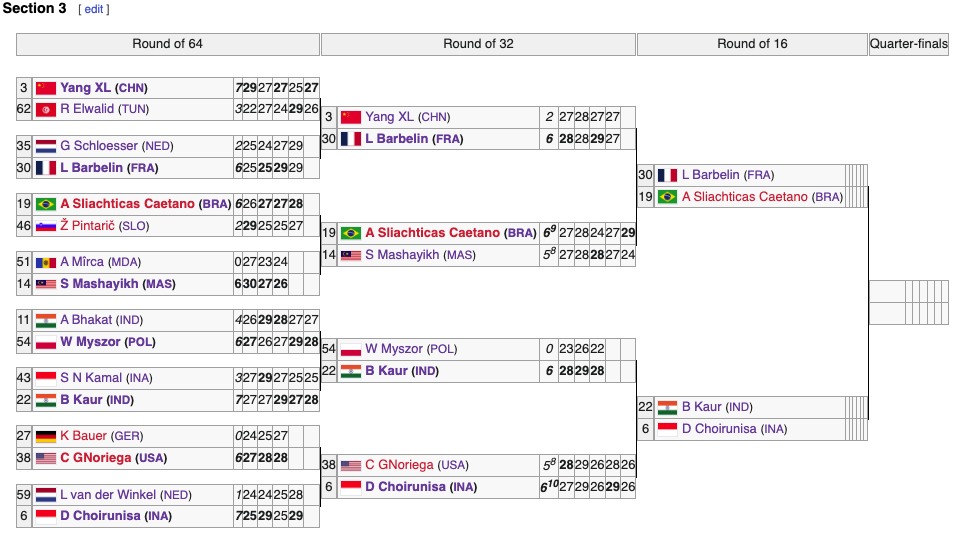Image resolution: width=960 pixels, height=537 pixels.
Task: Click the Round of 32 column header
Action: pos(478,44)
